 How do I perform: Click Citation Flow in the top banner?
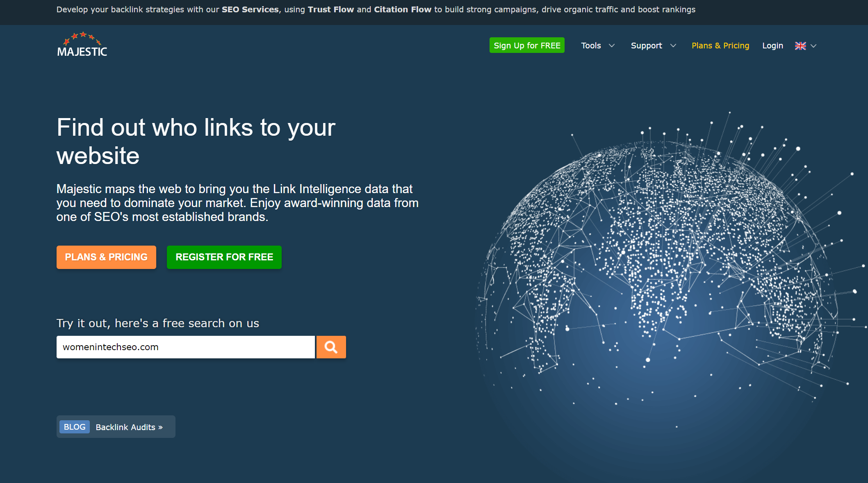pyautogui.click(x=402, y=9)
